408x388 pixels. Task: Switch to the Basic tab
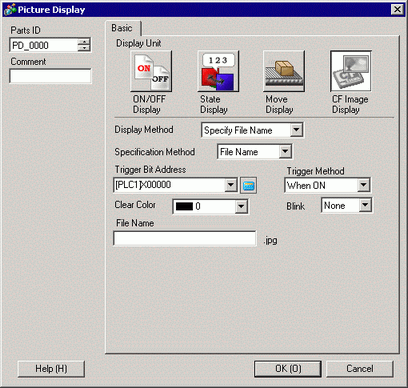[x=122, y=28]
